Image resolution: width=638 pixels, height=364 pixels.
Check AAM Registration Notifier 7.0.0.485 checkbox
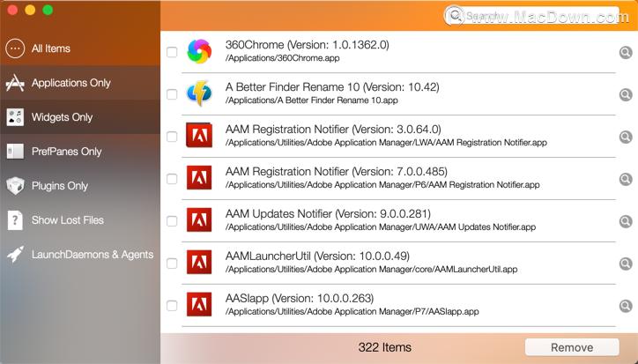(172, 179)
